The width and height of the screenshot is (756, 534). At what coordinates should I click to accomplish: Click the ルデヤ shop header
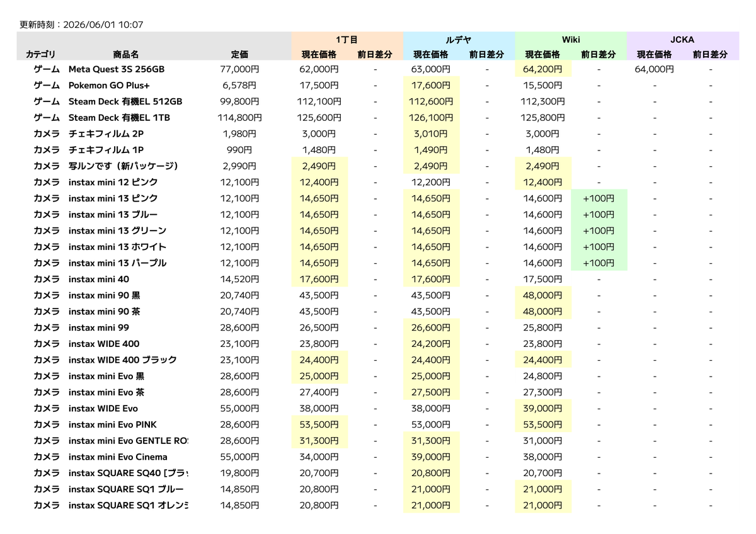pos(459,39)
